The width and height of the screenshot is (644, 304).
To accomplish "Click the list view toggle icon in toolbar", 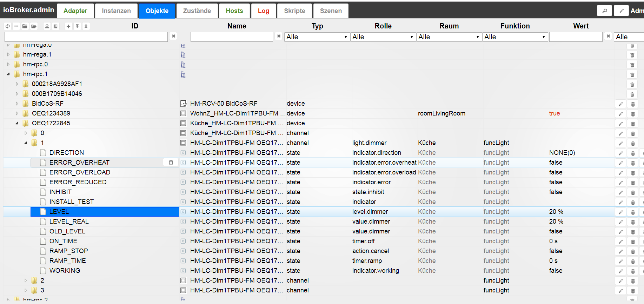I will coord(16,26).
